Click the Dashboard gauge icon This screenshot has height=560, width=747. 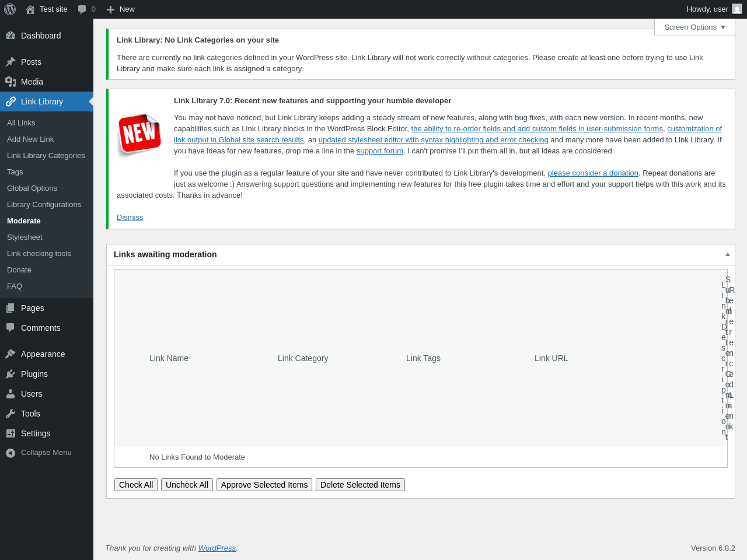pyautogui.click(x=11, y=36)
